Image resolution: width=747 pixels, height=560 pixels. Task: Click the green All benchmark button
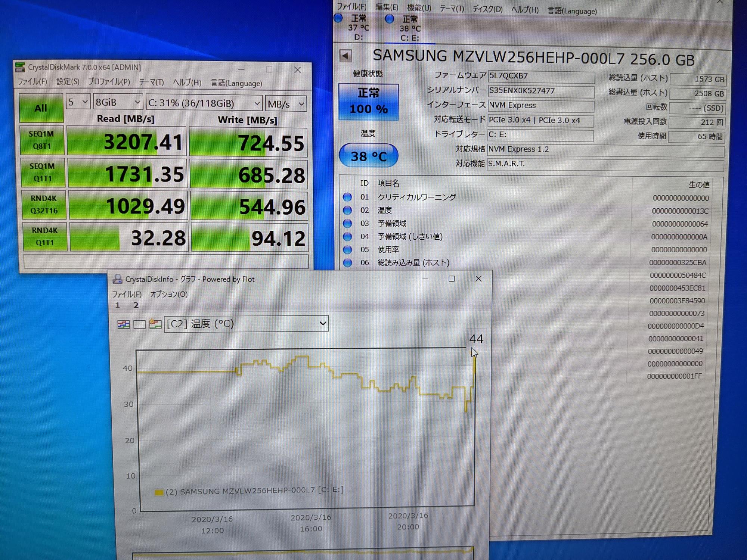click(x=41, y=108)
